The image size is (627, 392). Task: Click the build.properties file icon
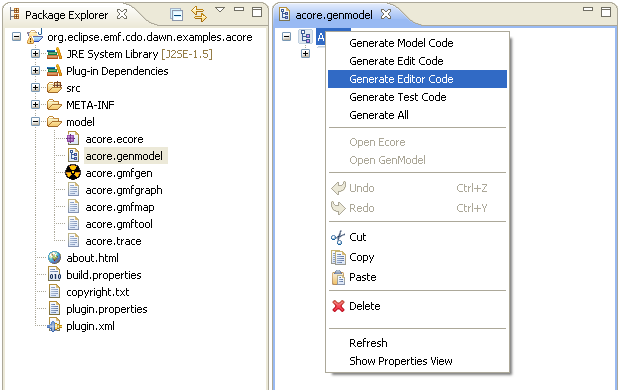click(54, 275)
